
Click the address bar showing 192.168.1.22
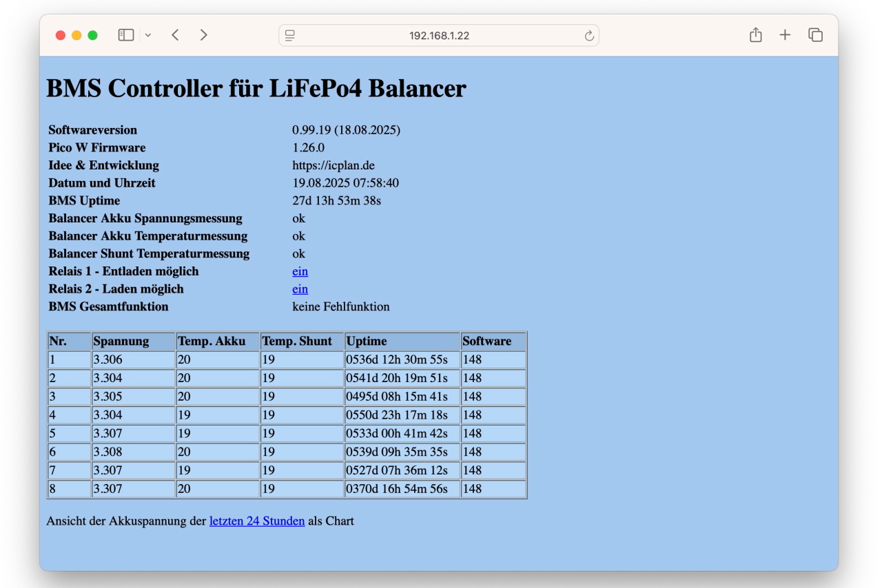[x=439, y=36]
